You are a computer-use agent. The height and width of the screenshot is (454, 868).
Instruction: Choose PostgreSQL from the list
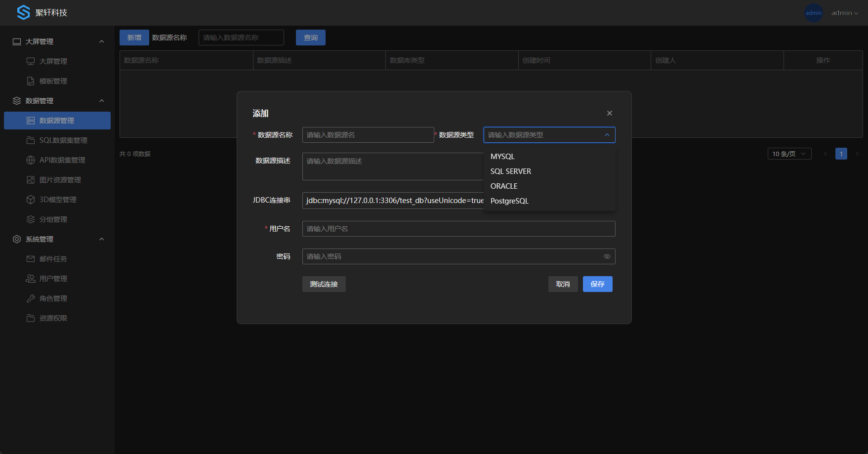549,201
